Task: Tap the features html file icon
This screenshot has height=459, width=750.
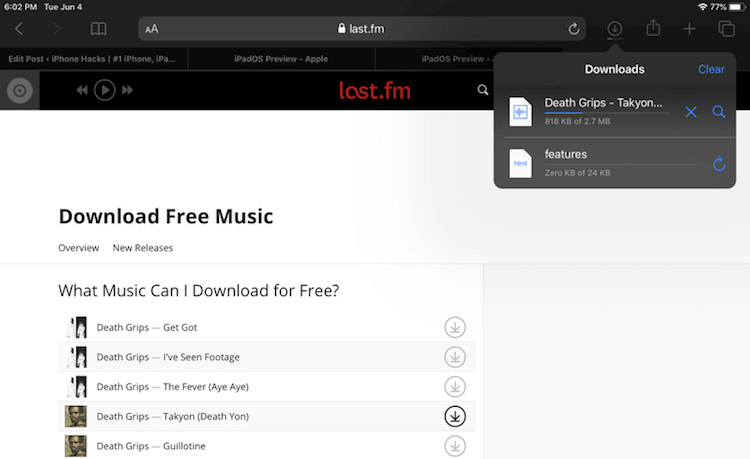Action: (520, 164)
